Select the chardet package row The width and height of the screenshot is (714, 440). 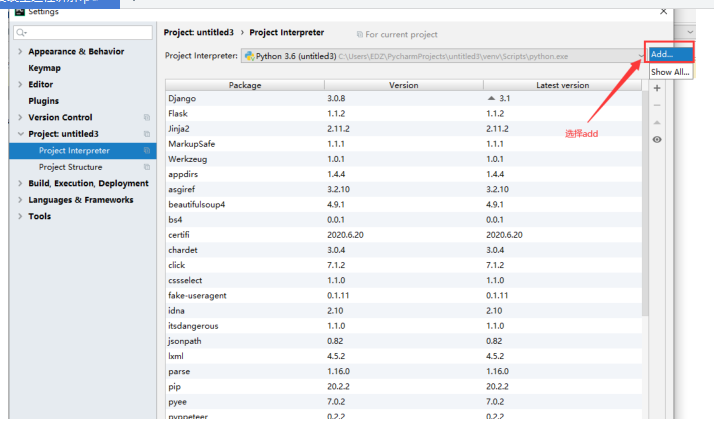403,250
